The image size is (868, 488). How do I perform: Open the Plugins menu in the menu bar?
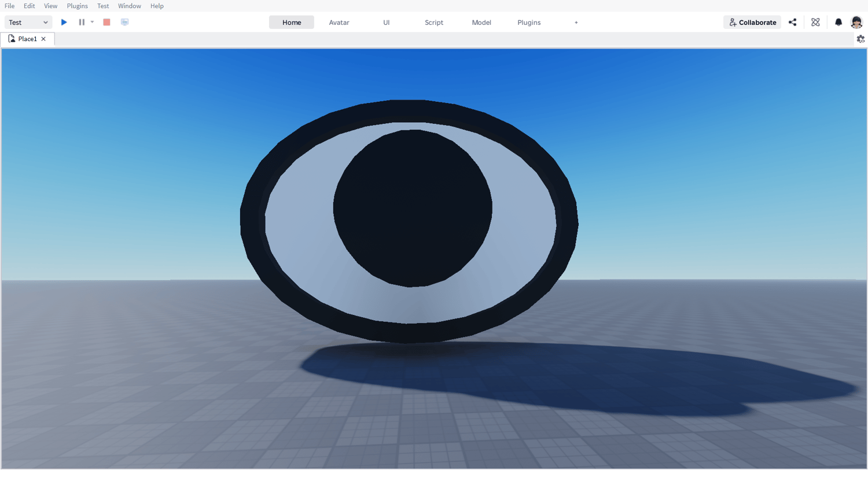click(77, 6)
